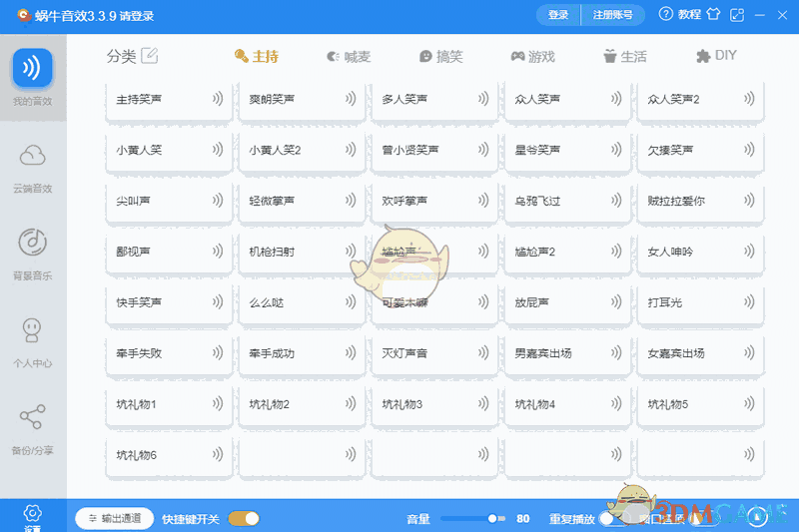
Task: Open the 我的音效 sidebar section
Action: pyautogui.click(x=33, y=77)
